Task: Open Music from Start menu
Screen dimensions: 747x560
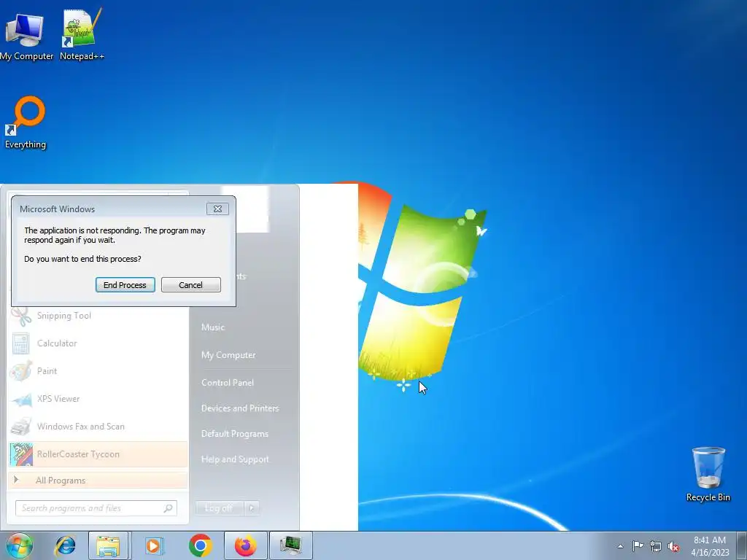Action: [x=213, y=327]
